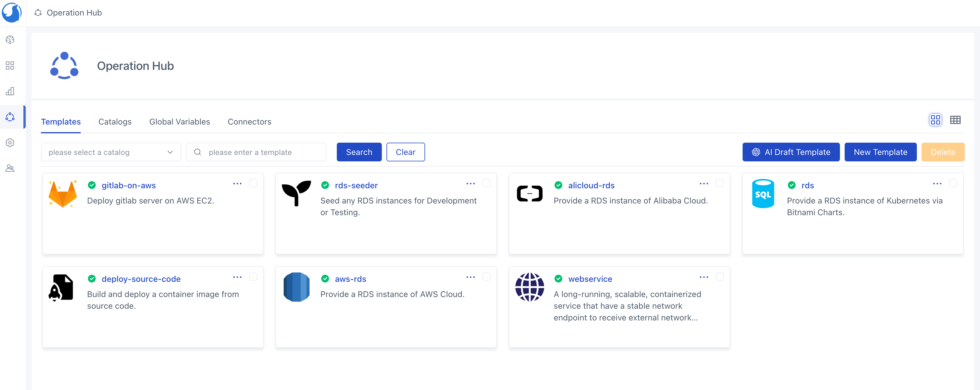Check the webservice template checkbox
Image resolution: width=980 pixels, height=390 pixels.
[720, 277]
